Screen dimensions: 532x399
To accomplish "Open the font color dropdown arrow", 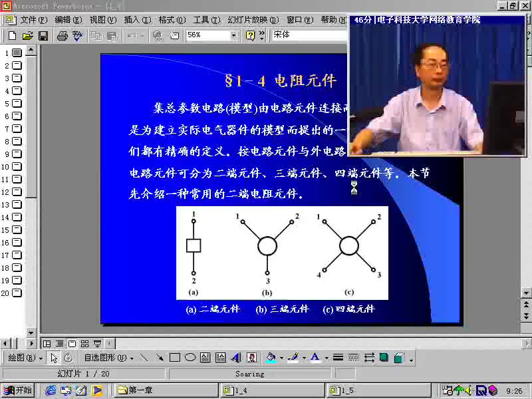I will (327, 358).
